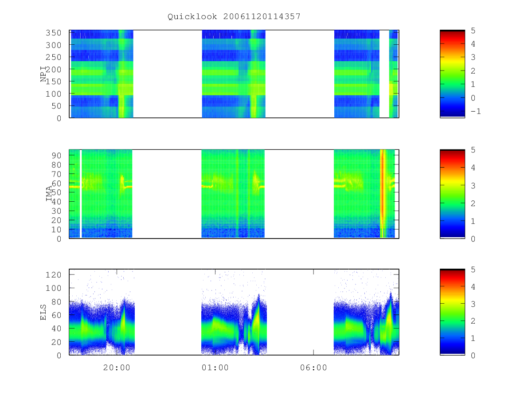Click the middle data block in NPI spectrogram
The width and height of the screenshot is (532, 399).
point(234,74)
